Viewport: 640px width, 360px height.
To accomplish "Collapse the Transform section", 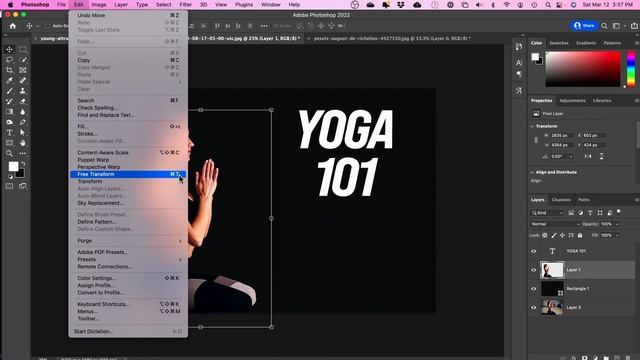I will coord(532,127).
